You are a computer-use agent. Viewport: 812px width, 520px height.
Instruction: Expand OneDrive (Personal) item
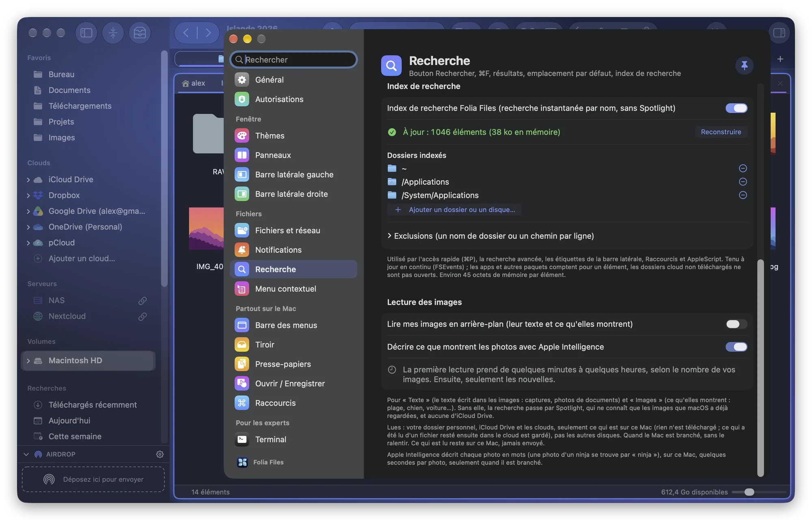click(x=28, y=227)
